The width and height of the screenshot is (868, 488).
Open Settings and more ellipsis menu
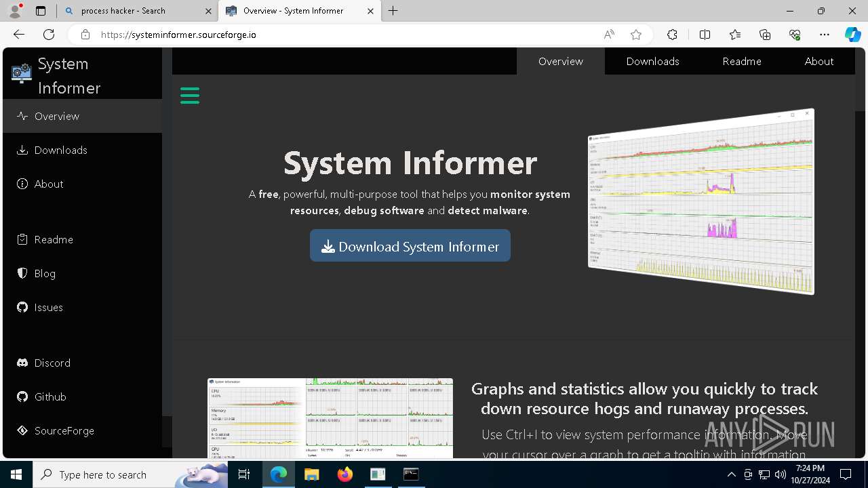(825, 35)
